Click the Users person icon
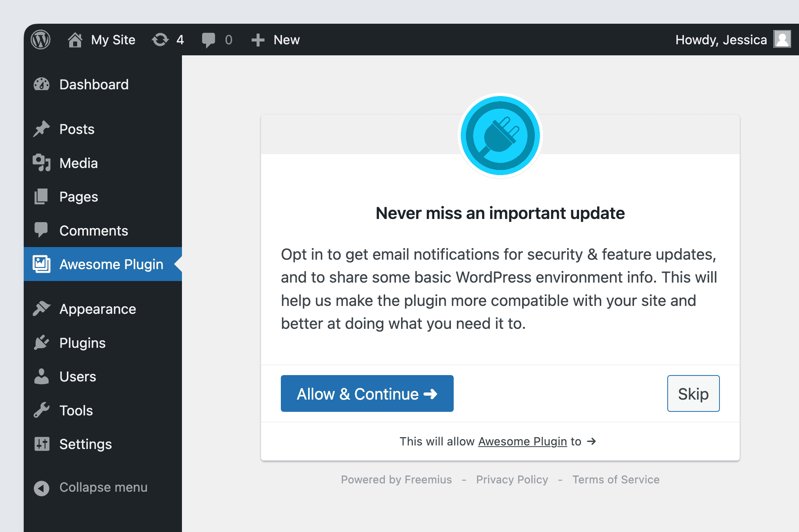 [42, 376]
